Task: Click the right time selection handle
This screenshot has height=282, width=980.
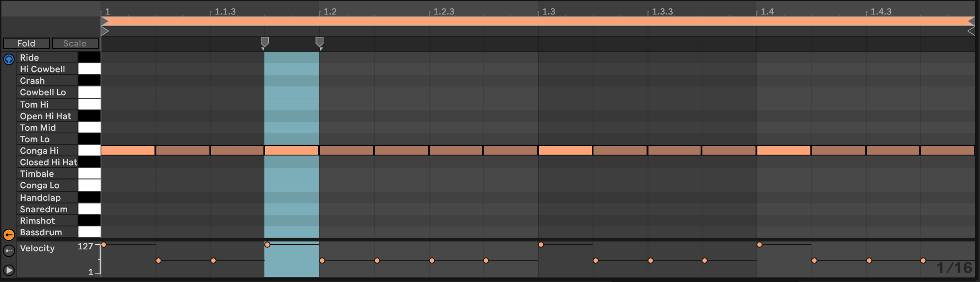Action: pyautogui.click(x=319, y=41)
